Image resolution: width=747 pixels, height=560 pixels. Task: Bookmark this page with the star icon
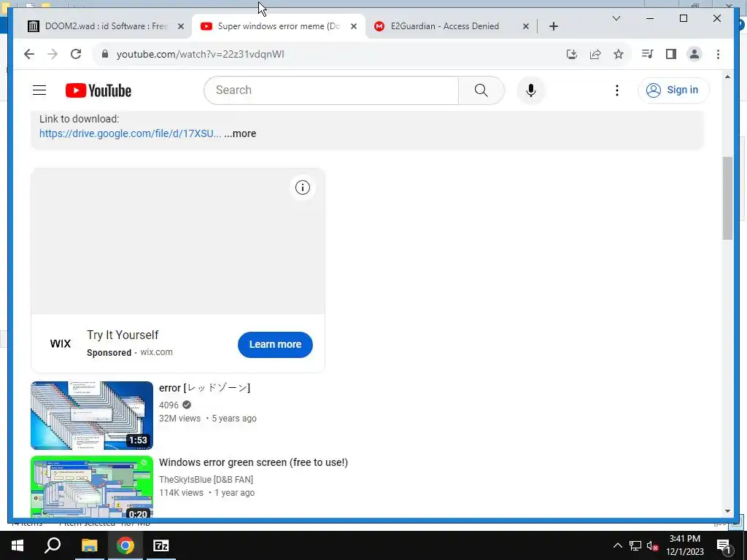(x=619, y=54)
